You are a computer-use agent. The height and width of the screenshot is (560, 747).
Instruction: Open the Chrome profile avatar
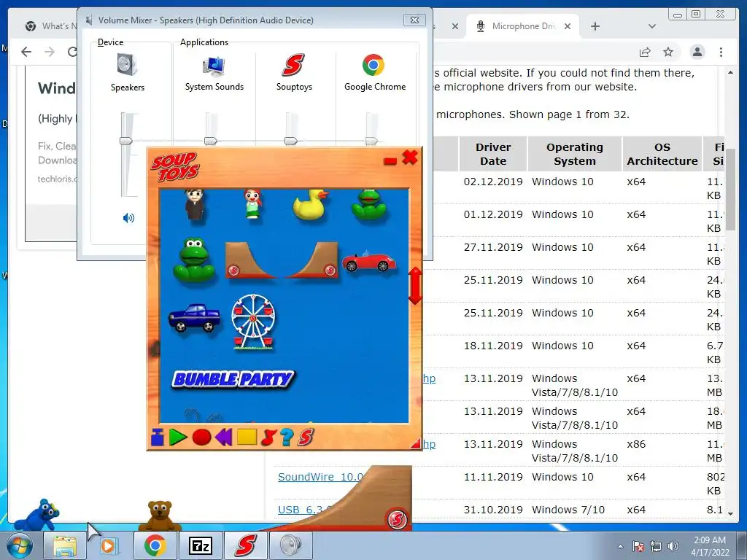pos(697,52)
